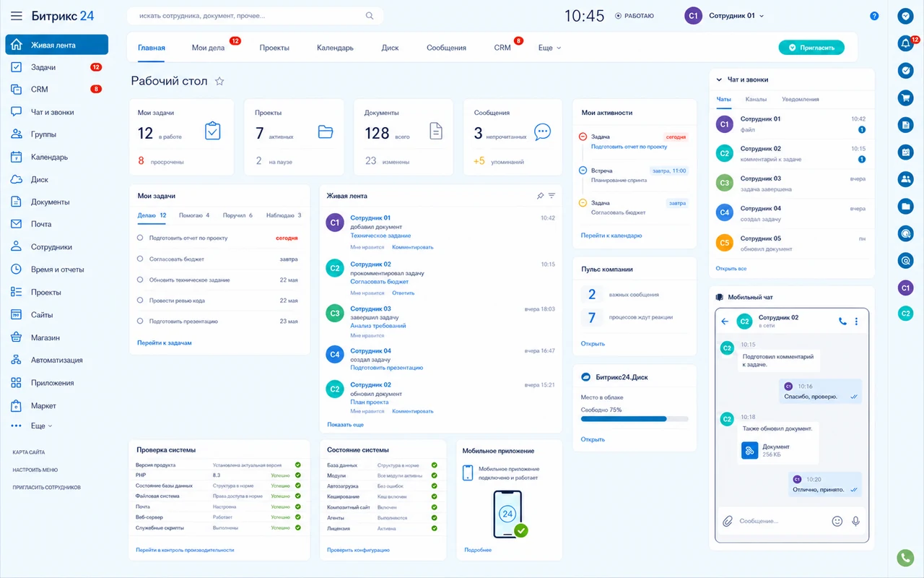The height and width of the screenshot is (578, 924).
Task: Click the microphone icon in mobile chat
Action: pos(856,521)
